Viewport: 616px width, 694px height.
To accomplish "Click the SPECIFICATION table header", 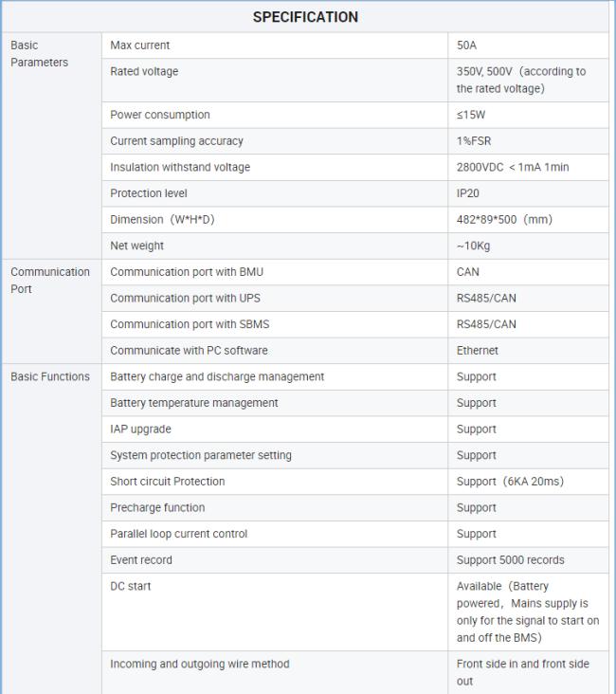I will click(305, 17).
